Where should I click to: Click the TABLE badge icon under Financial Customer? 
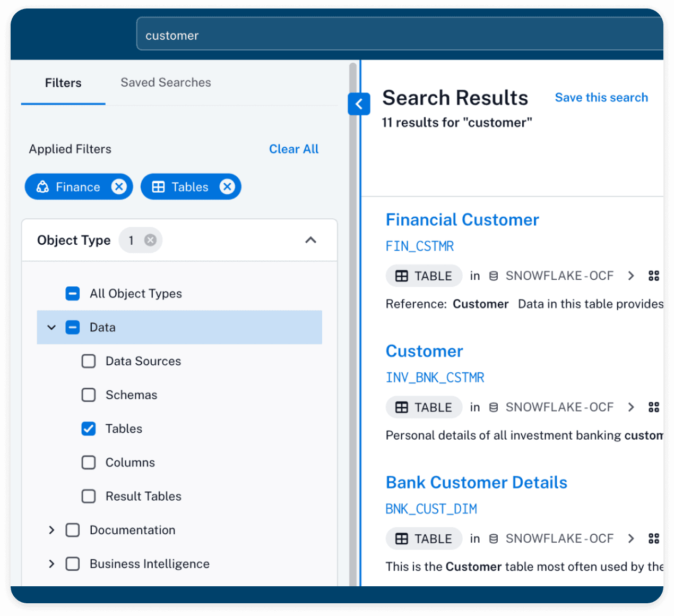401,276
